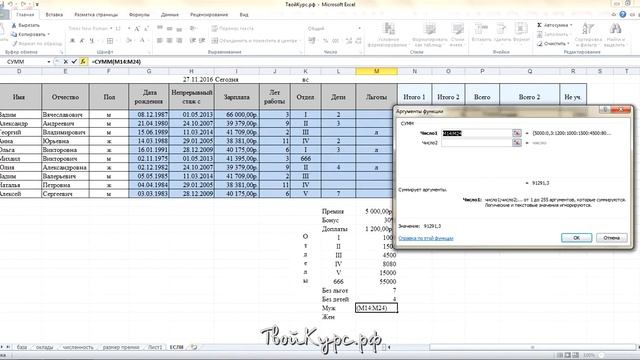Decrease font size with the small A icon

[146, 29]
